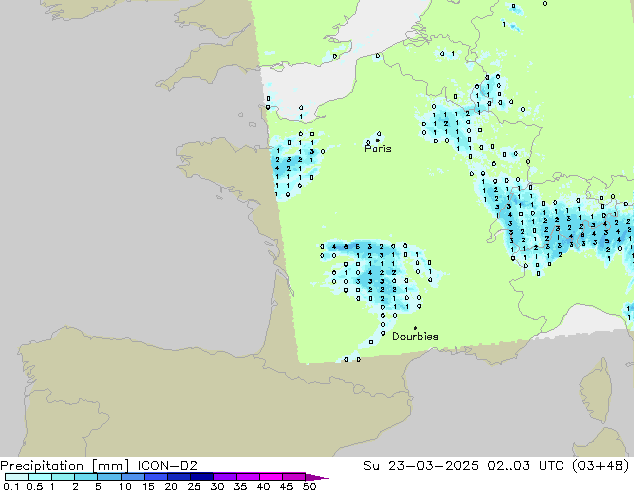Click the island of Corsica on the map
634x490 pixels.
point(596,390)
